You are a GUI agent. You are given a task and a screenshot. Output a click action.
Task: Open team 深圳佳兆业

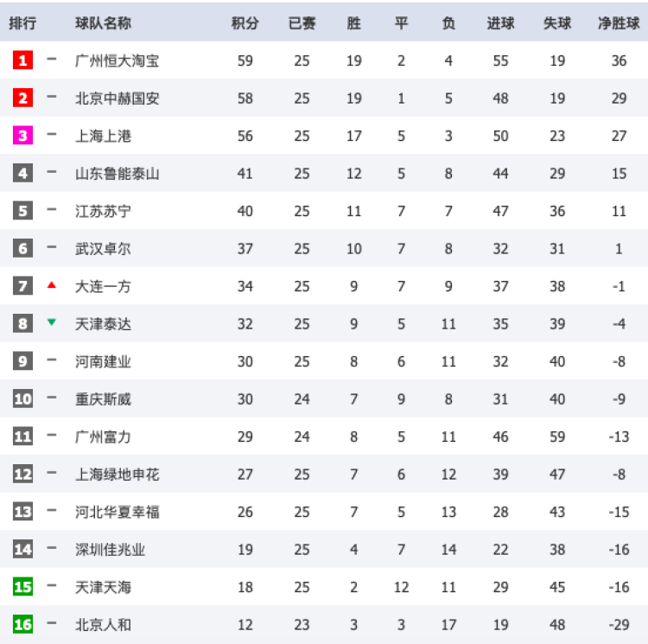[x=110, y=550]
